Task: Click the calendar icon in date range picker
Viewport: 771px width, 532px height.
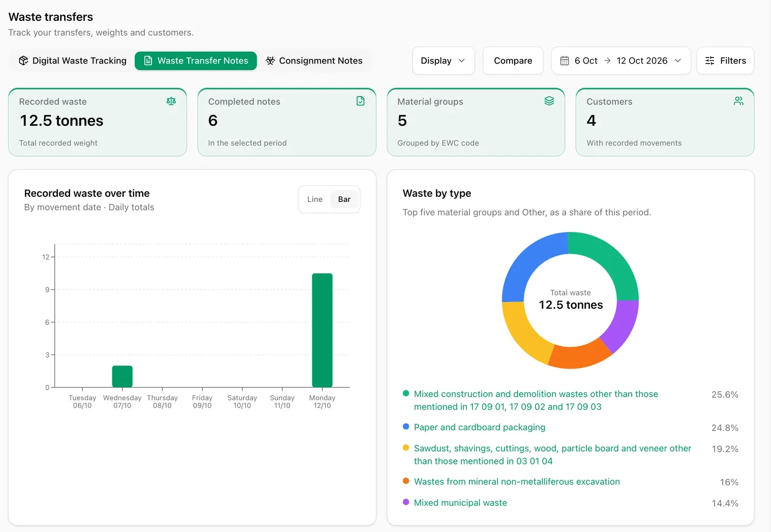Action: (565, 61)
